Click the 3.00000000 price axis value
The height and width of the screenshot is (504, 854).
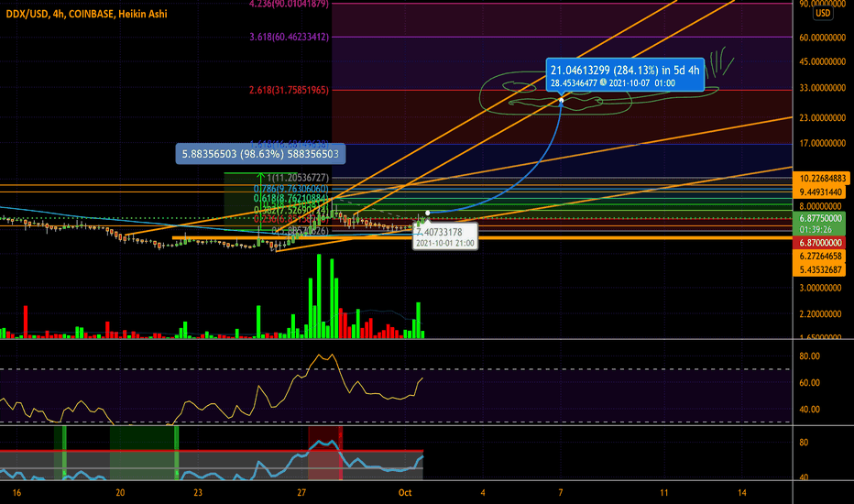(820, 289)
